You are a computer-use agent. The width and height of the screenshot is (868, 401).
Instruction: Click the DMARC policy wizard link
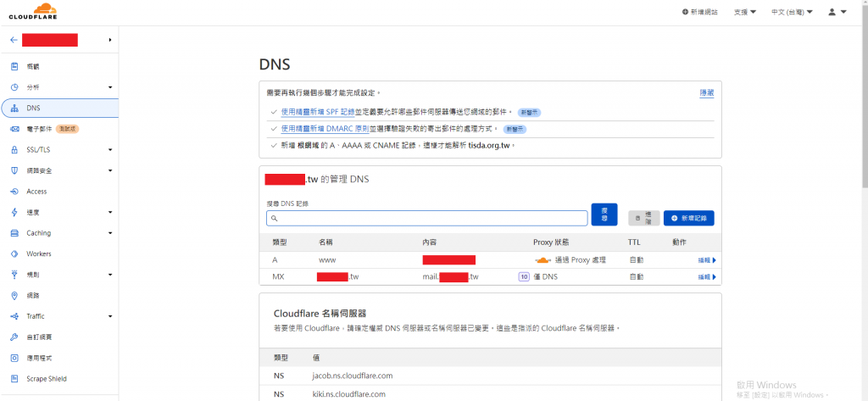[325, 129]
